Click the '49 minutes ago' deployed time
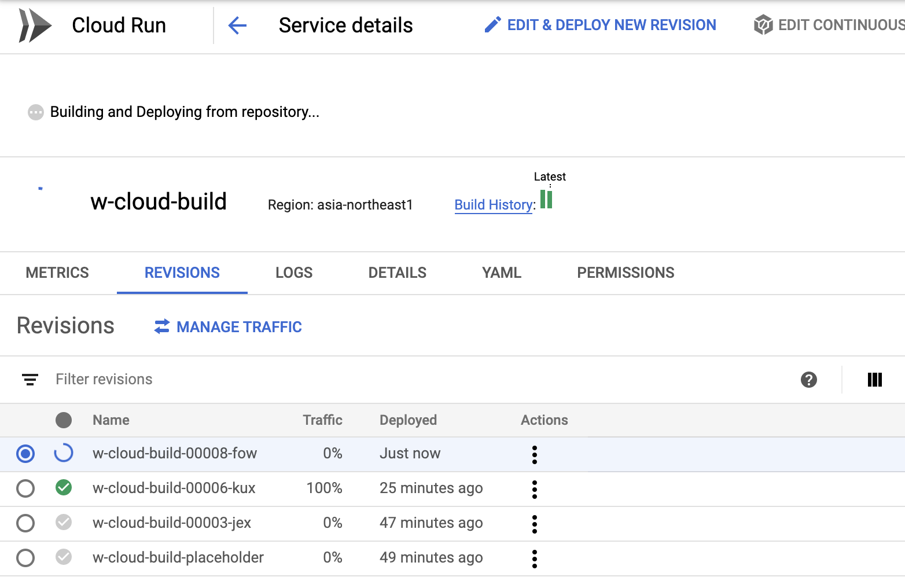The image size is (905, 588). pos(431,558)
